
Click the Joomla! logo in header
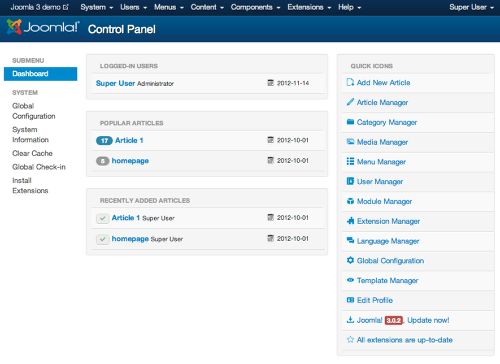[43, 27]
